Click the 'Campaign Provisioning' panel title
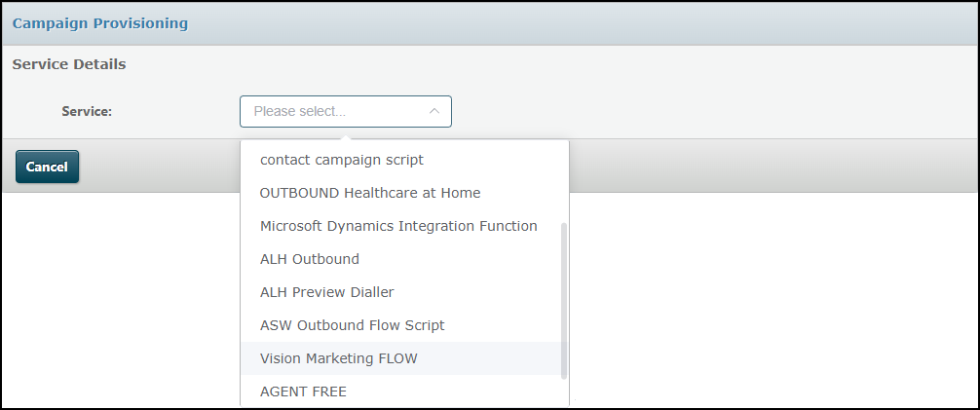The height and width of the screenshot is (410, 980). tap(100, 23)
